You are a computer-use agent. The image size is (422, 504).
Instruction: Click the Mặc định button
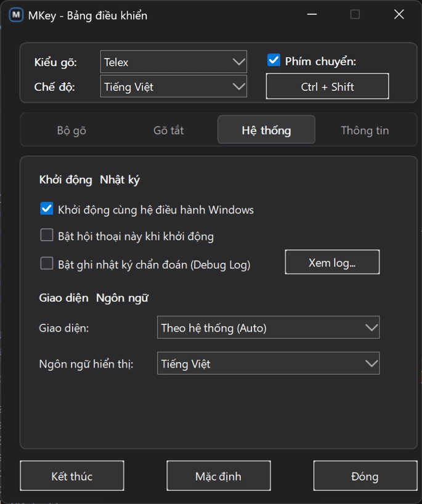click(x=219, y=476)
